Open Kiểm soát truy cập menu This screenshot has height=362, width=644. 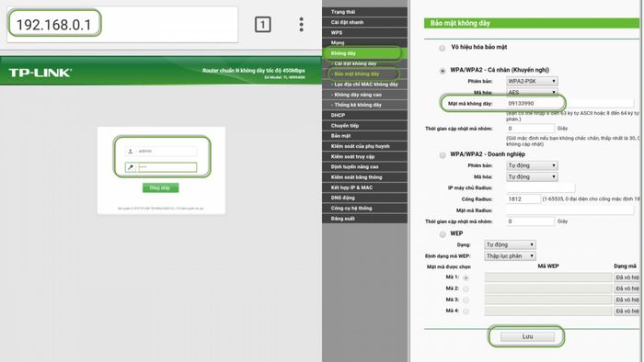pos(364,156)
